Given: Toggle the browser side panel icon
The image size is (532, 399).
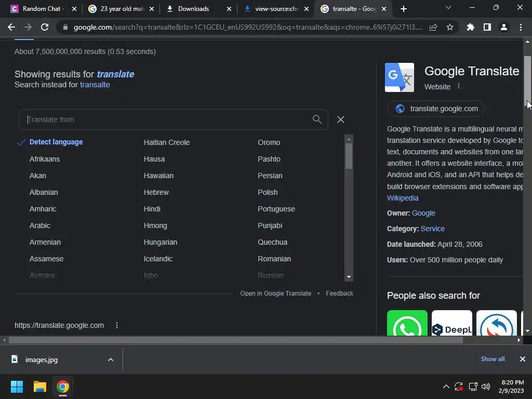Looking at the screenshot, I should click(487, 27).
